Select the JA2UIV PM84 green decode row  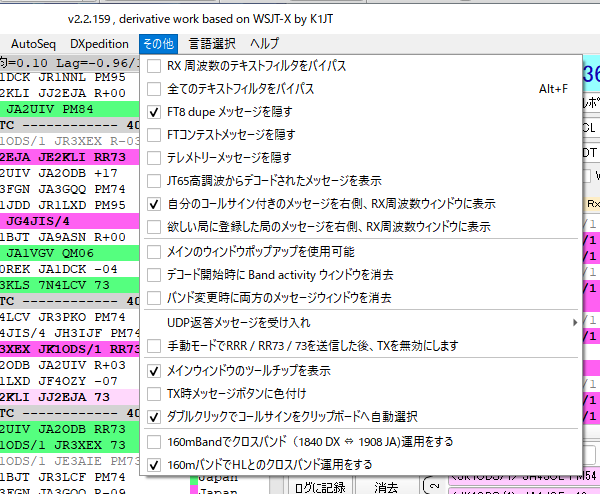click(x=70, y=109)
